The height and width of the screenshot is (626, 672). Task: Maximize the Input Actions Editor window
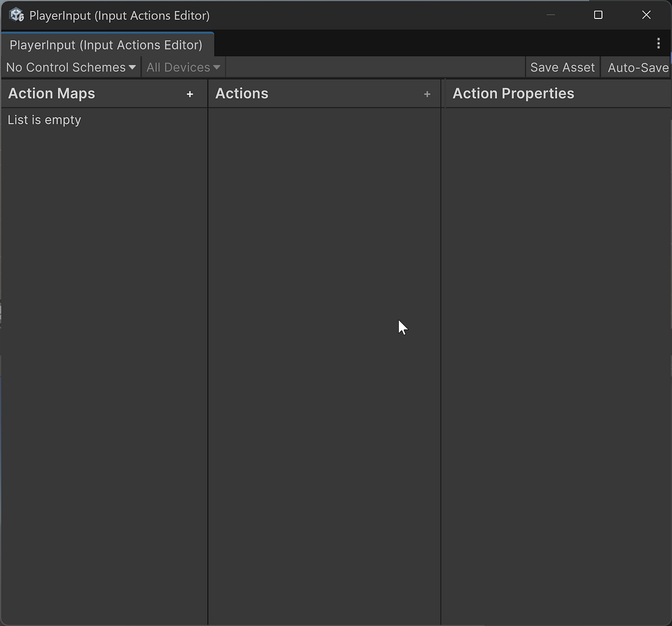tap(598, 15)
